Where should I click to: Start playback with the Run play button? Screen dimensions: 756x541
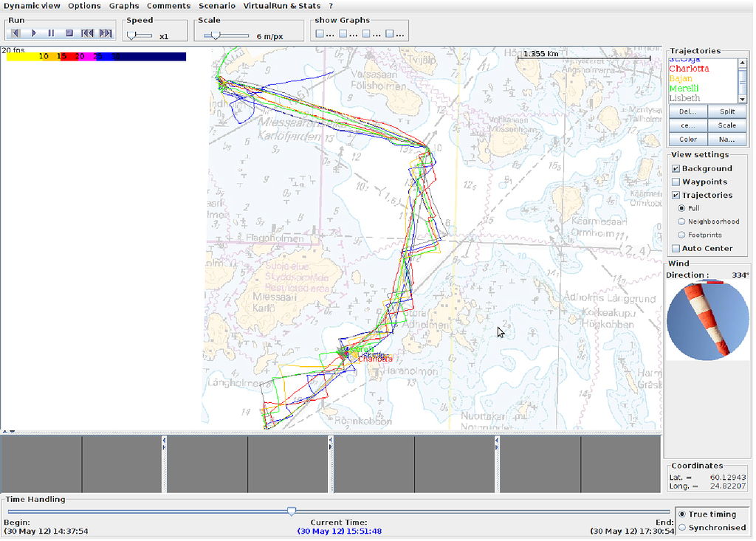pyautogui.click(x=33, y=33)
